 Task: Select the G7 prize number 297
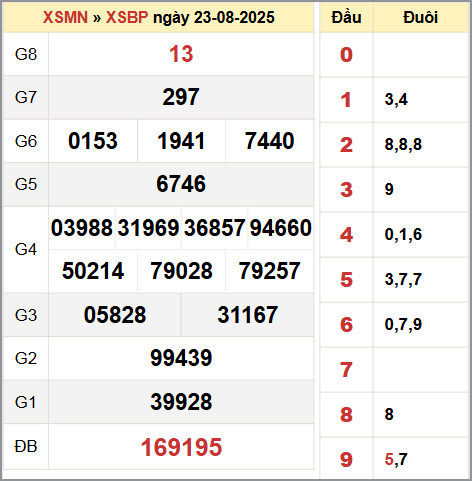(181, 97)
